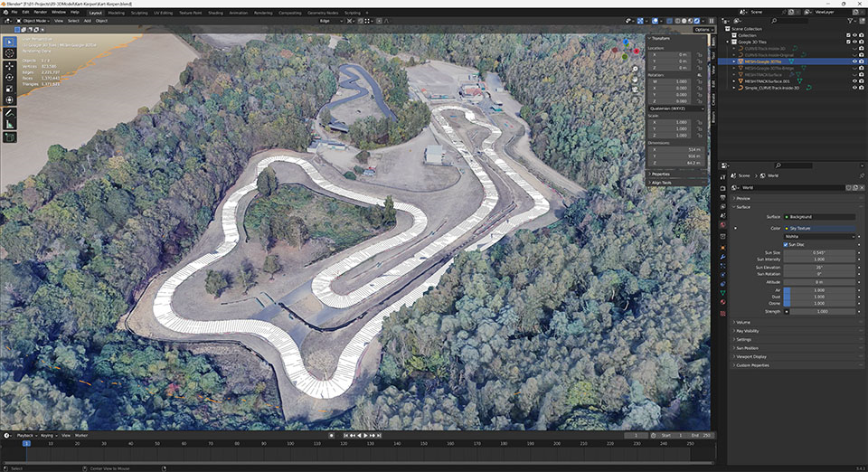Expand the Custom Properties panel
This screenshot has height=472, width=868.
click(x=751, y=366)
